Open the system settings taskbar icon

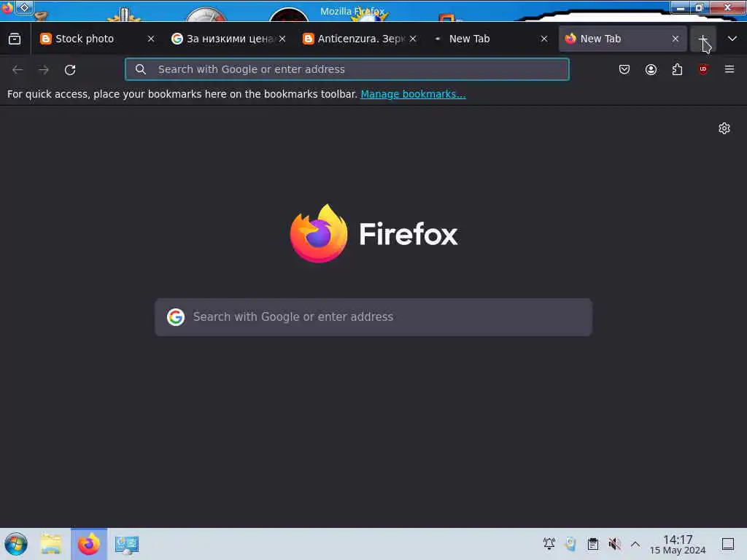127,544
